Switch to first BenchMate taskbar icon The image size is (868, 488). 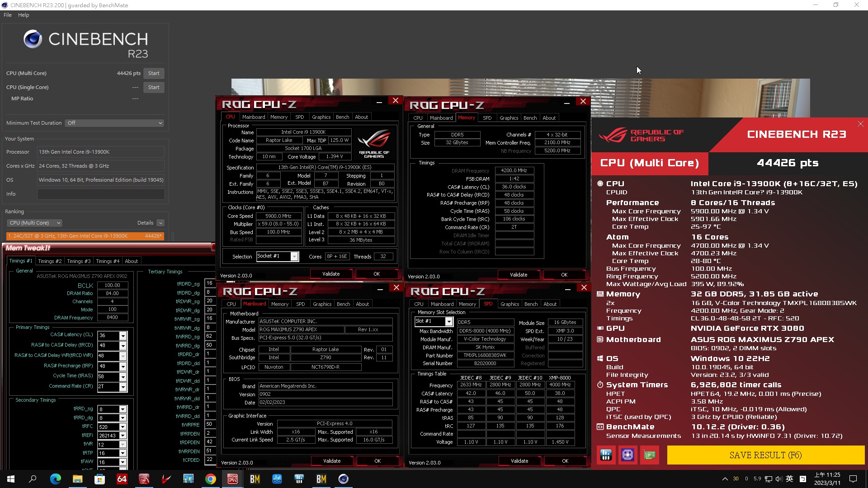(255, 479)
